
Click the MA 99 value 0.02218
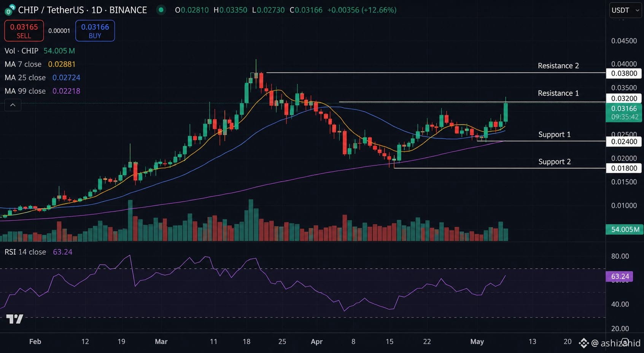(66, 91)
